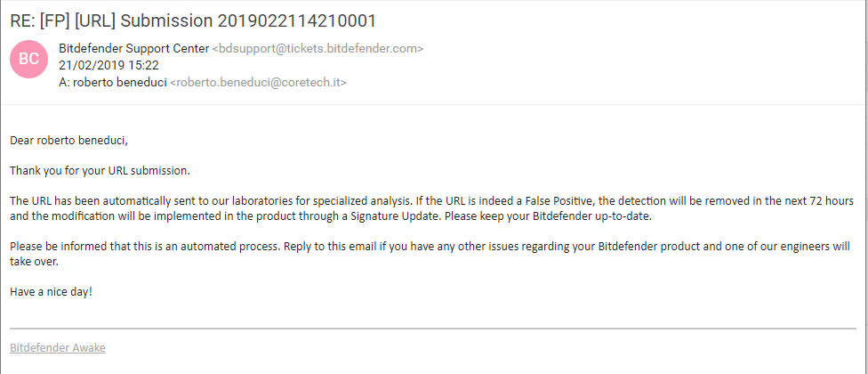
Task: Open the Bitdefender Awake link
Action: click(58, 348)
